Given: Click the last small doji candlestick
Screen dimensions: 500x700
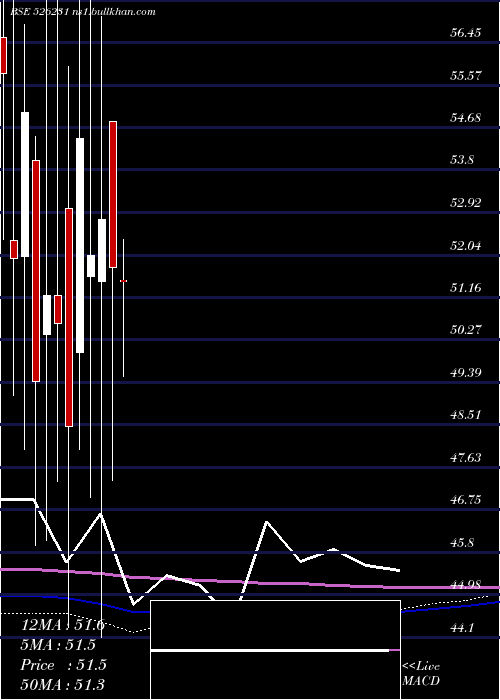Looking at the screenshot, I should coord(124,281).
